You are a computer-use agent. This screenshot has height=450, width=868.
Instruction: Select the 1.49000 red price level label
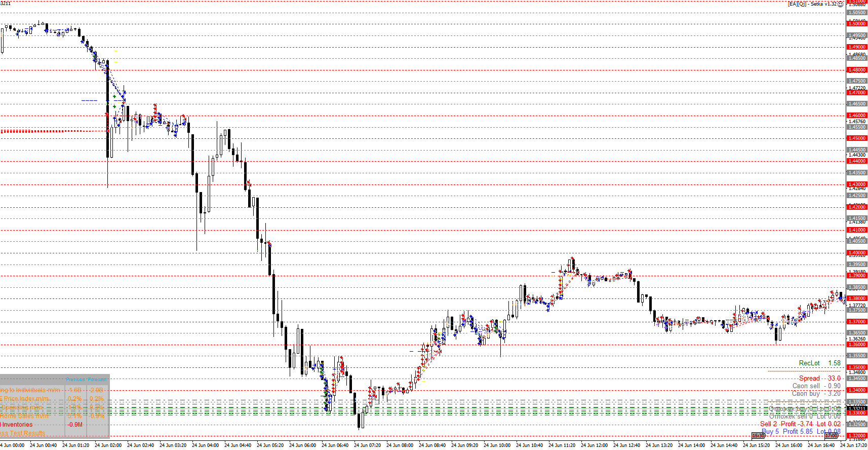coord(857,47)
